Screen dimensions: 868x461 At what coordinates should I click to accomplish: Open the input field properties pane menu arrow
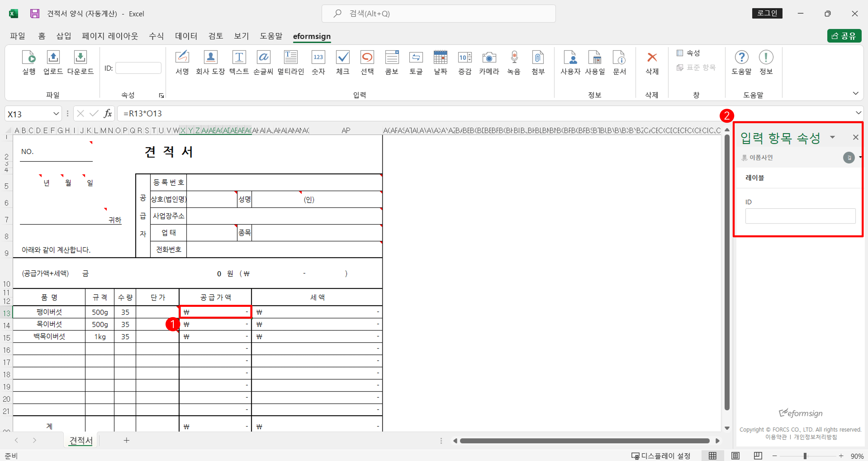tap(832, 137)
